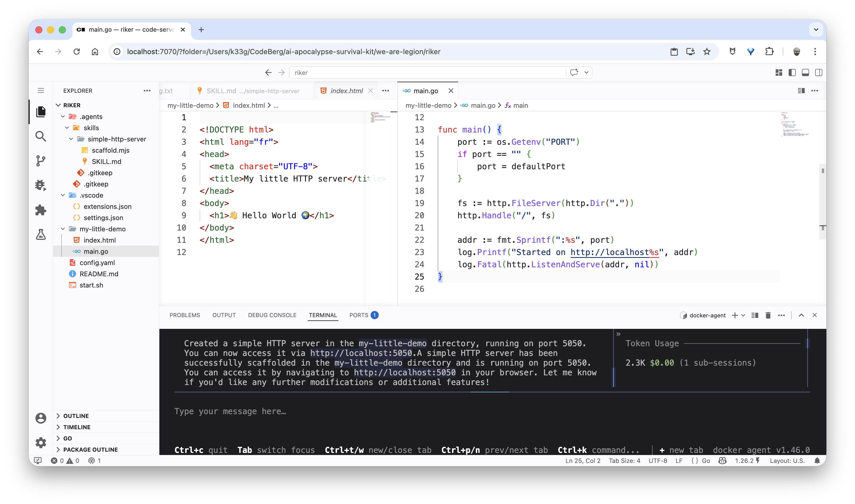Expand the OUTLINE section
The image size is (855, 504).
[x=76, y=416]
